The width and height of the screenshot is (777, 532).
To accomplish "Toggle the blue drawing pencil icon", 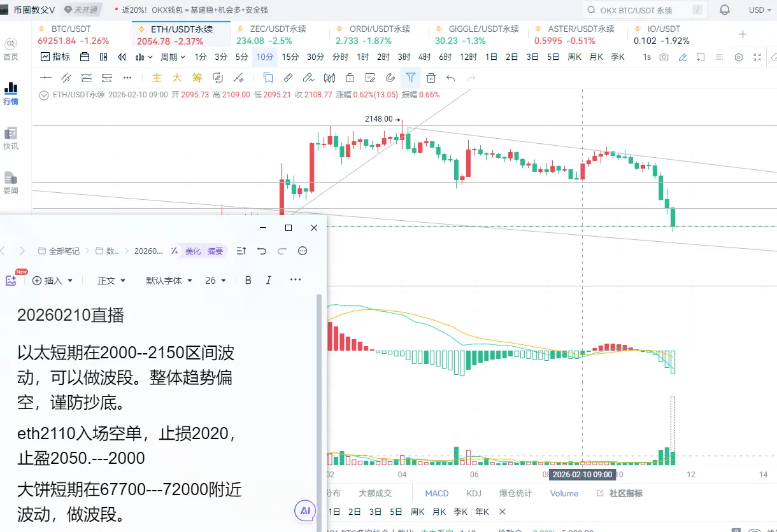I will [x=683, y=57].
